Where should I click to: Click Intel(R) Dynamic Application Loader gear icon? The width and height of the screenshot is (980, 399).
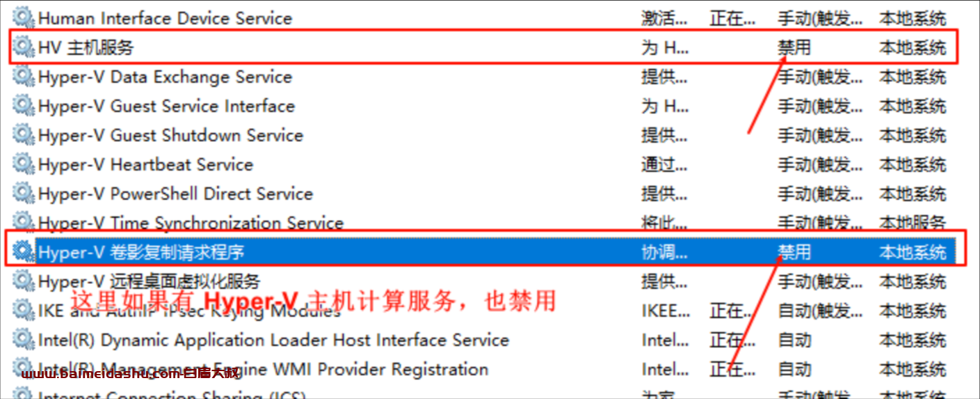[24, 339]
